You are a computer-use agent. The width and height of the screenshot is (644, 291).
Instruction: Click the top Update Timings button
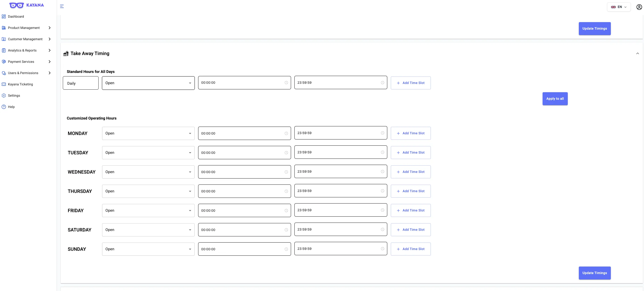coord(595,28)
